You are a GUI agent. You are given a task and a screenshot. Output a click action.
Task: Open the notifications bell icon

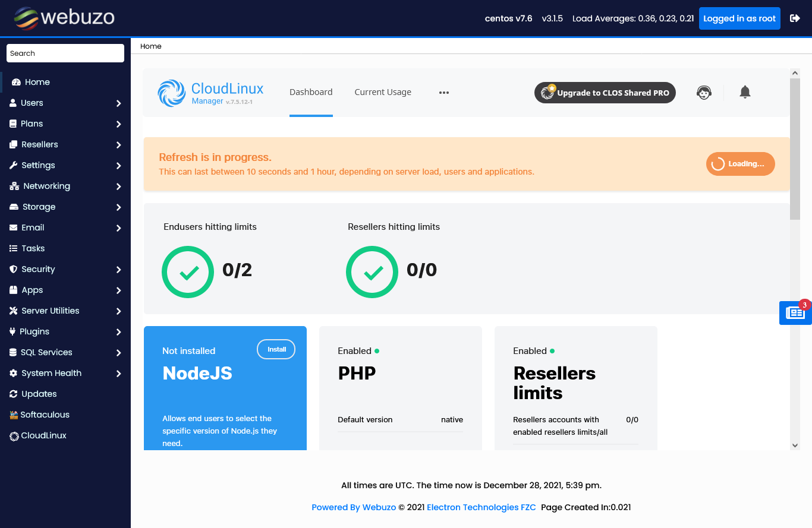tap(745, 92)
